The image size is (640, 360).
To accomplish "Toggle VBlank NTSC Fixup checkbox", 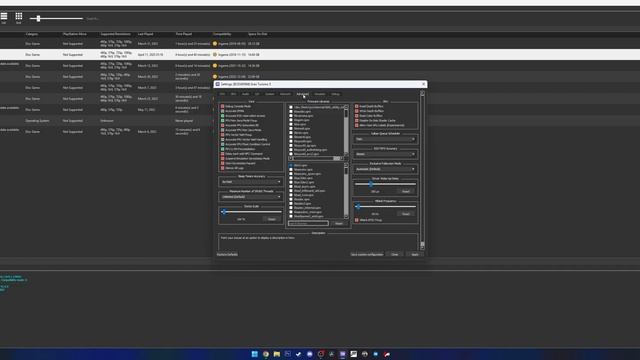I will click(x=357, y=220).
